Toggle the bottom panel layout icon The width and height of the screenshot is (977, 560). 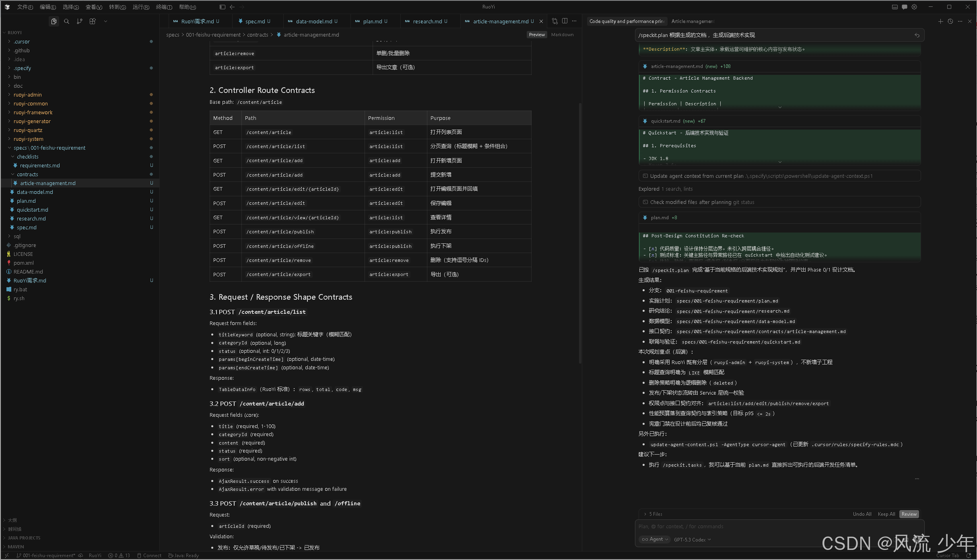(x=895, y=7)
